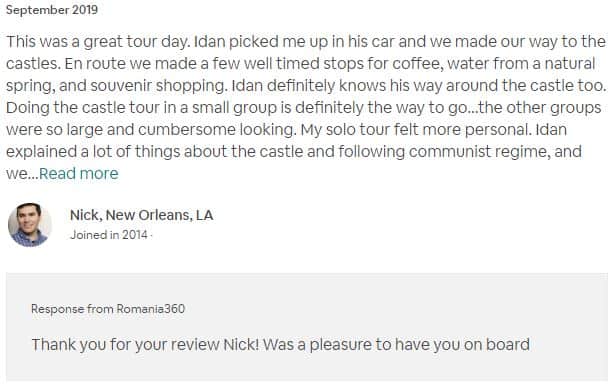Click the line starting spring, and souvenir shopping

pyautogui.click(x=306, y=86)
